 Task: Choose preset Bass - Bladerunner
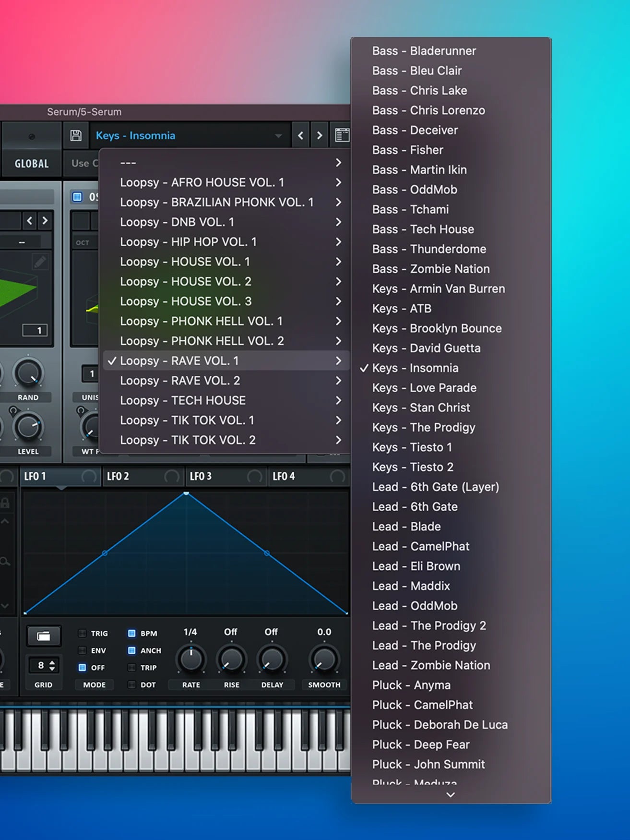point(451,51)
